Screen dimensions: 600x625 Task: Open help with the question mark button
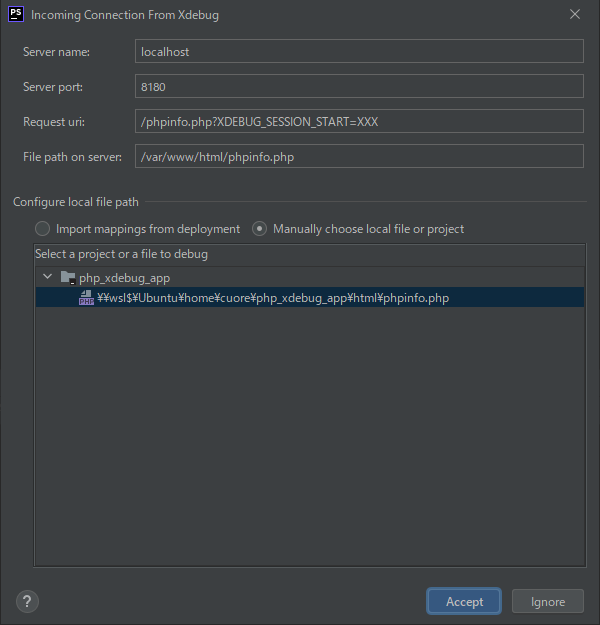(28, 601)
